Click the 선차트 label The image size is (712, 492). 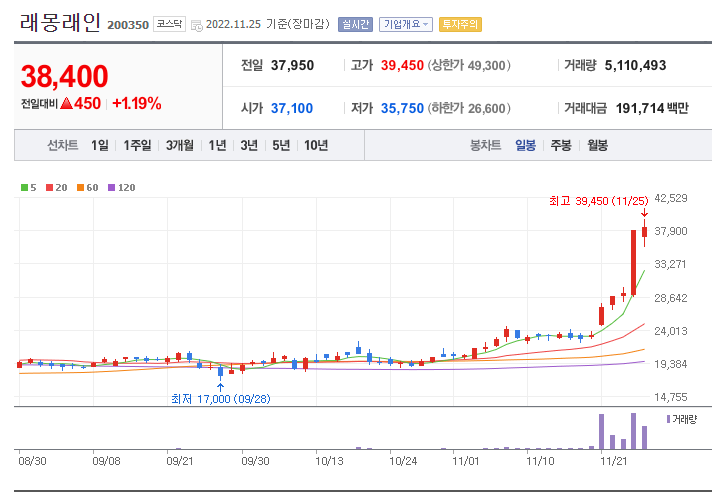click(63, 145)
